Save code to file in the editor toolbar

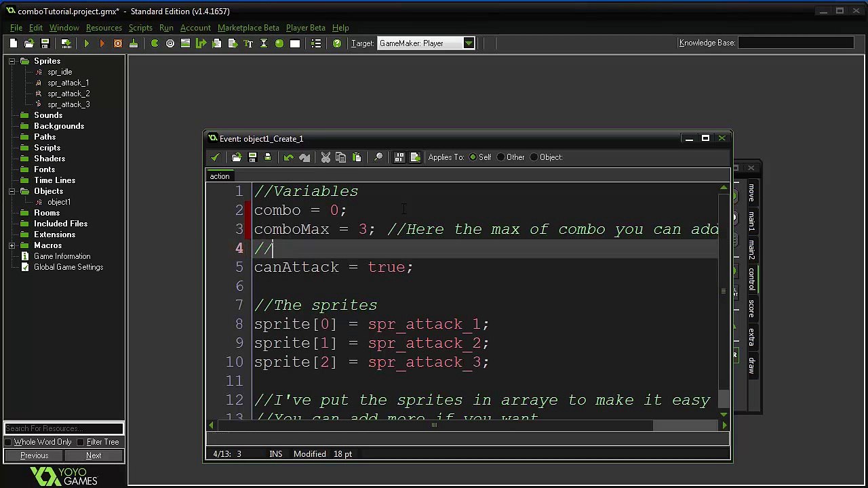[x=252, y=157]
